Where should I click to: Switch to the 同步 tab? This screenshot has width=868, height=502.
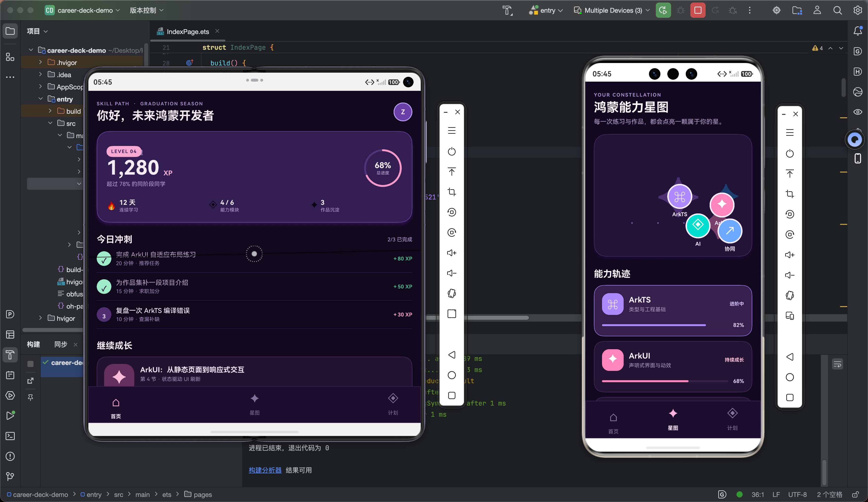[61, 344]
